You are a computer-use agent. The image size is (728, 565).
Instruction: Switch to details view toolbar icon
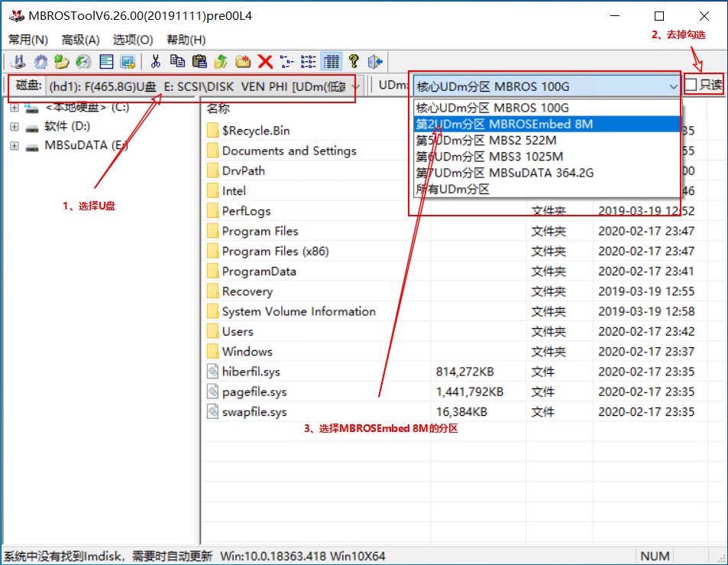coord(332,62)
